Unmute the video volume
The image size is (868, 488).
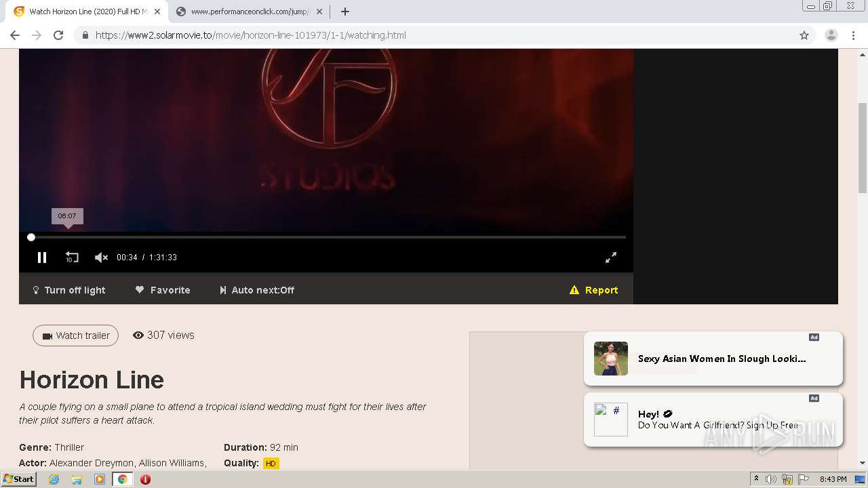pyautogui.click(x=101, y=258)
